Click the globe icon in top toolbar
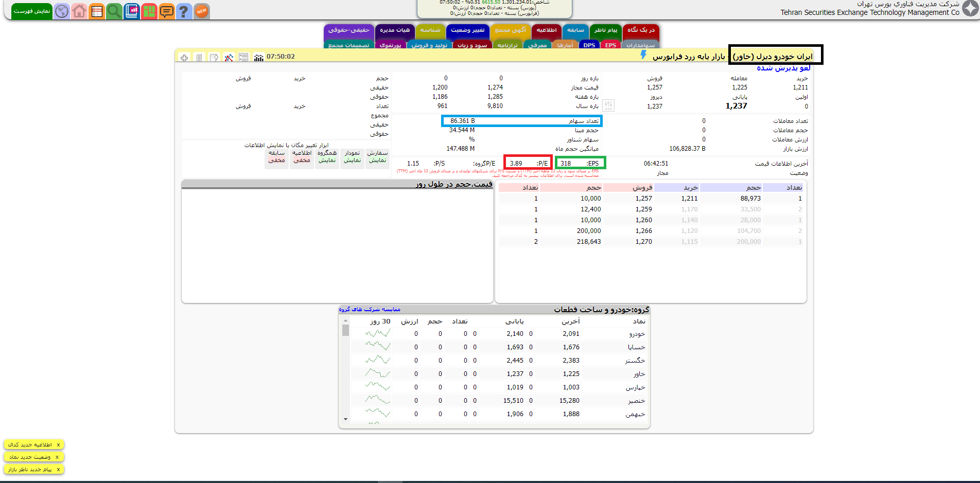The width and height of the screenshot is (980, 483). pos(62,11)
